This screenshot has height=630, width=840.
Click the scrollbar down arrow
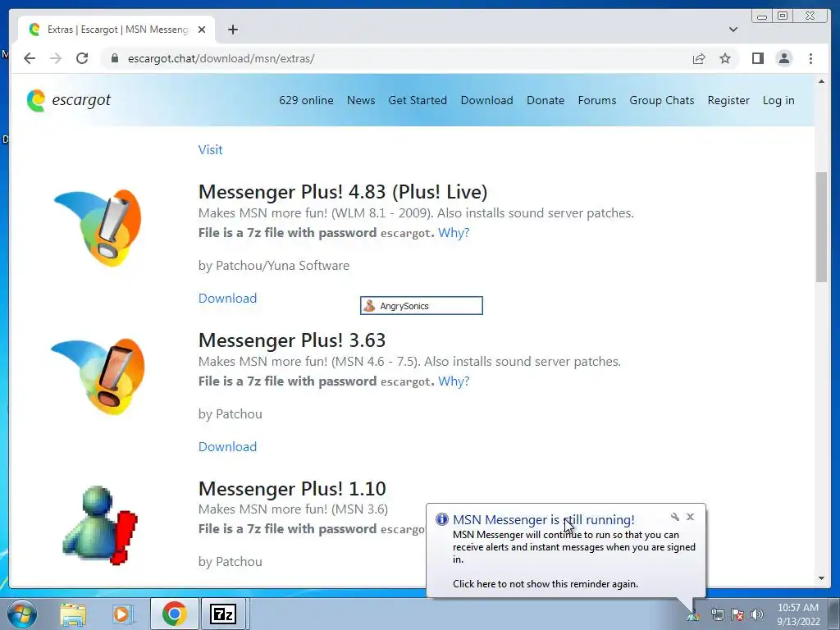821,578
